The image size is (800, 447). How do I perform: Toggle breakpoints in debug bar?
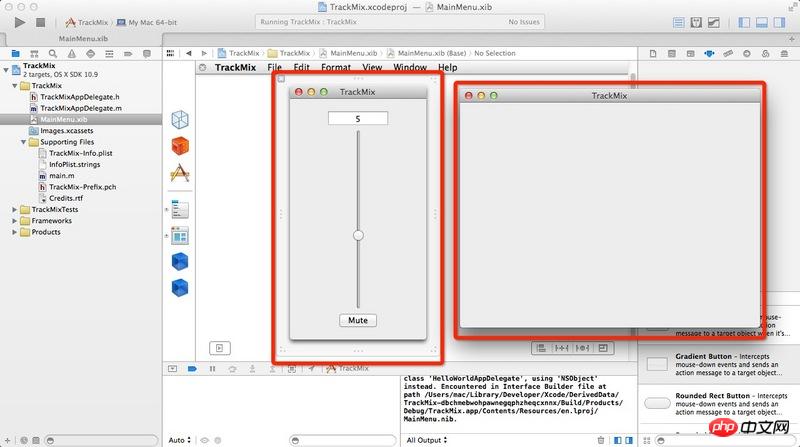[192, 368]
